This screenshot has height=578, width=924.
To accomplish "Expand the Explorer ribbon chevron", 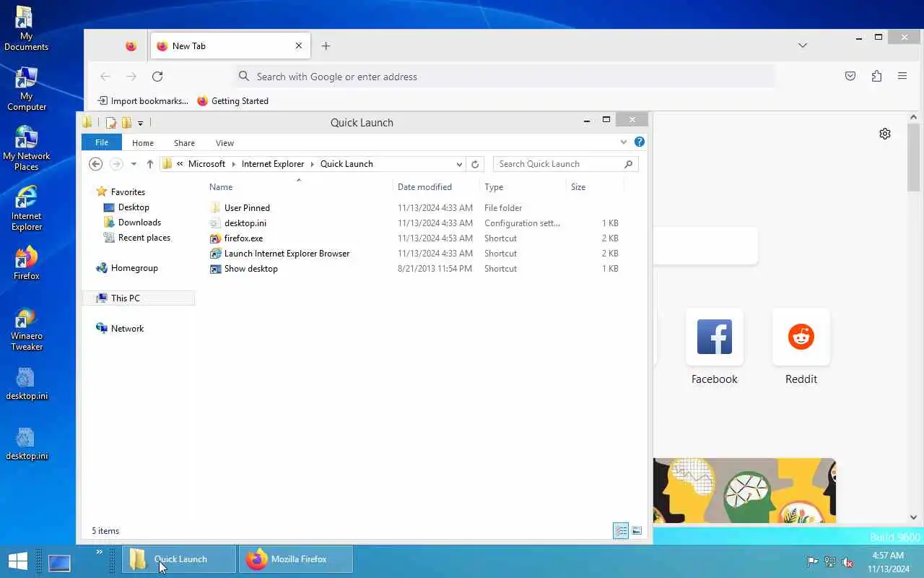I will point(624,142).
